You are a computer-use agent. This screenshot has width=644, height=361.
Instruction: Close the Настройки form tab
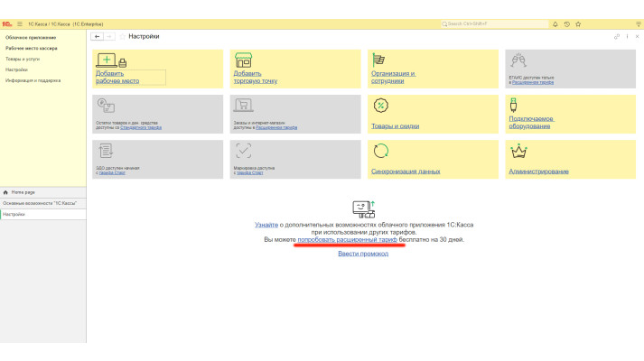click(x=637, y=36)
